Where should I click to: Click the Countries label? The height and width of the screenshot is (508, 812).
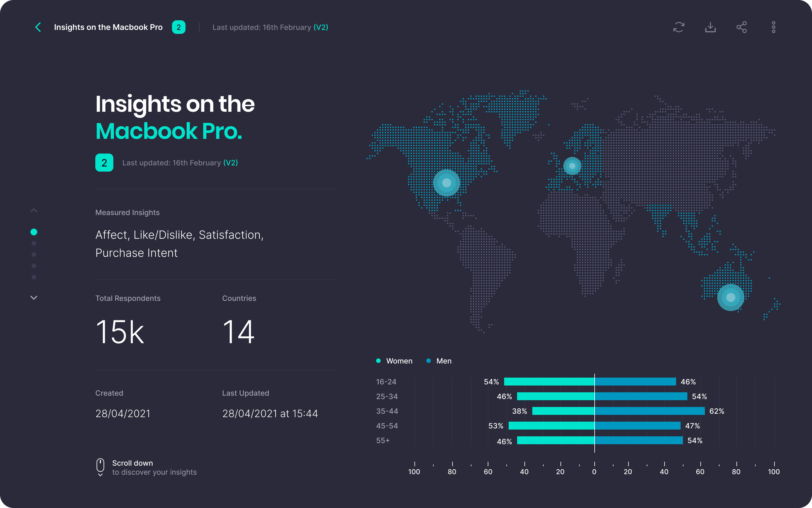coord(239,298)
